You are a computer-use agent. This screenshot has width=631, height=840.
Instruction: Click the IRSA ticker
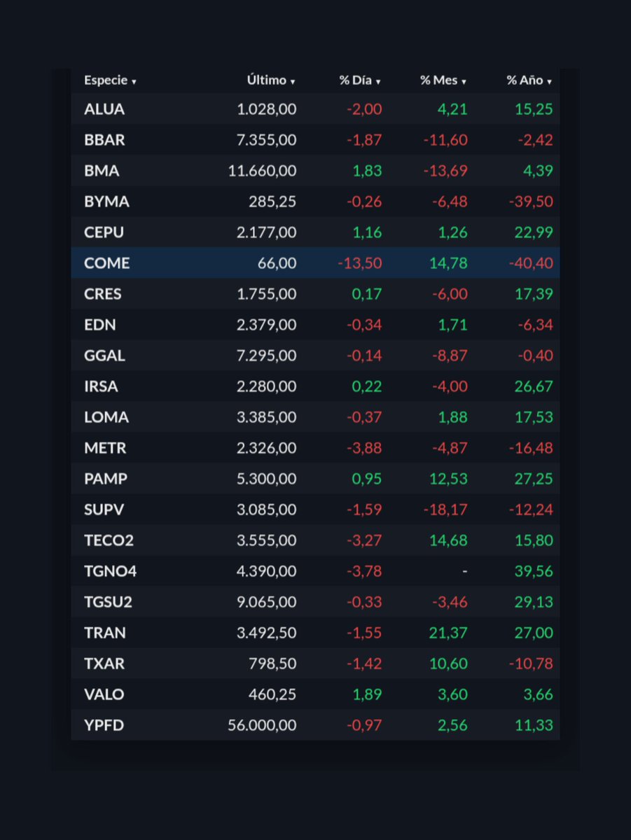point(102,386)
